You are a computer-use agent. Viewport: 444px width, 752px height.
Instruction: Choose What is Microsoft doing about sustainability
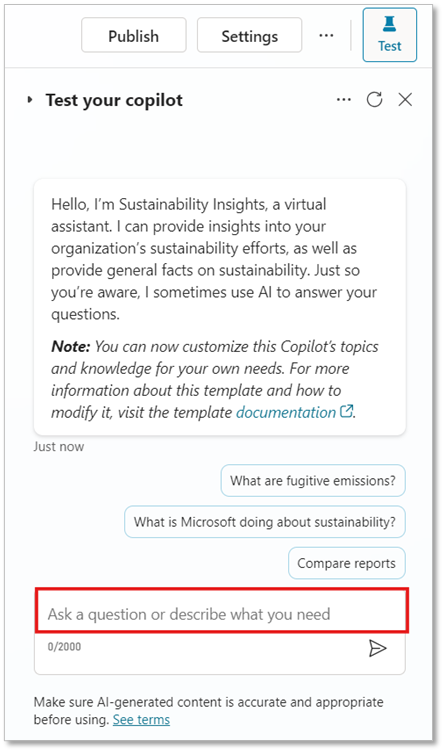[x=265, y=522]
